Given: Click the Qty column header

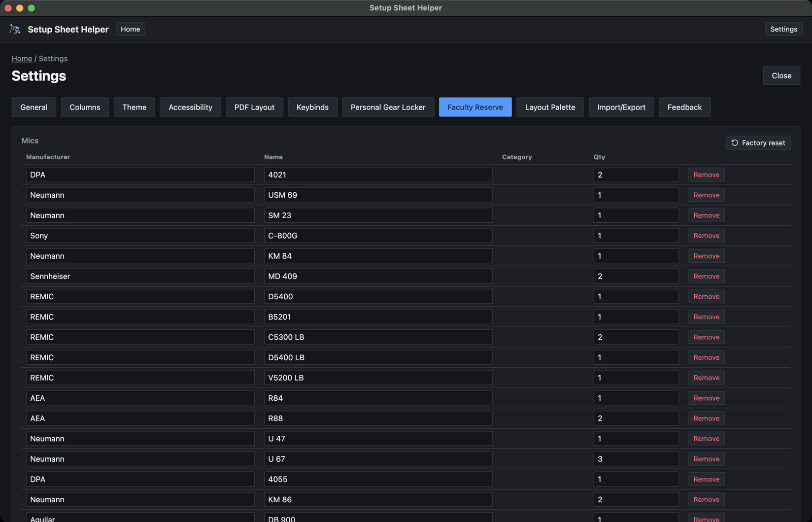Looking at the screenshot, I should click(599, 157).
